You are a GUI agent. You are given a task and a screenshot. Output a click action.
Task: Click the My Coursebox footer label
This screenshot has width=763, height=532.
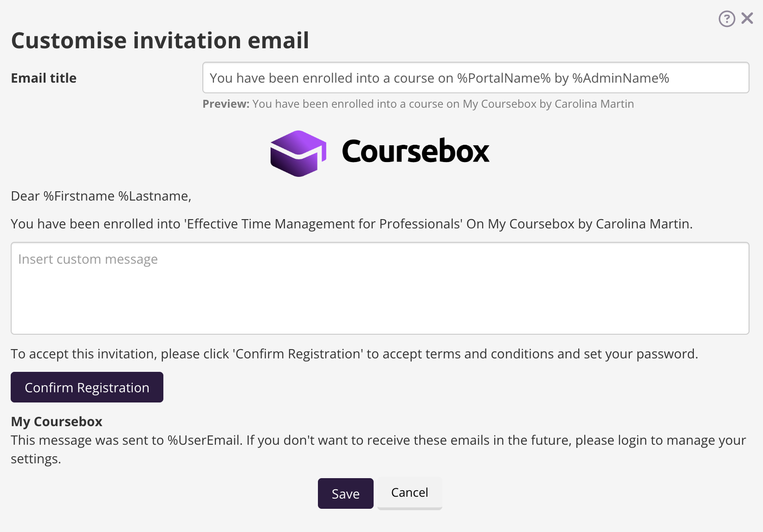(56, 421)
